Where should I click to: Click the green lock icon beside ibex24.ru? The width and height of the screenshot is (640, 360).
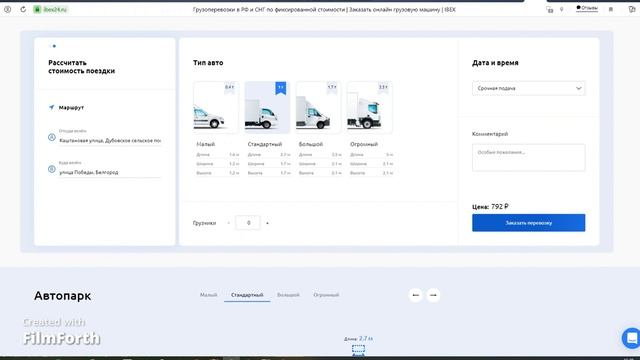37,9
